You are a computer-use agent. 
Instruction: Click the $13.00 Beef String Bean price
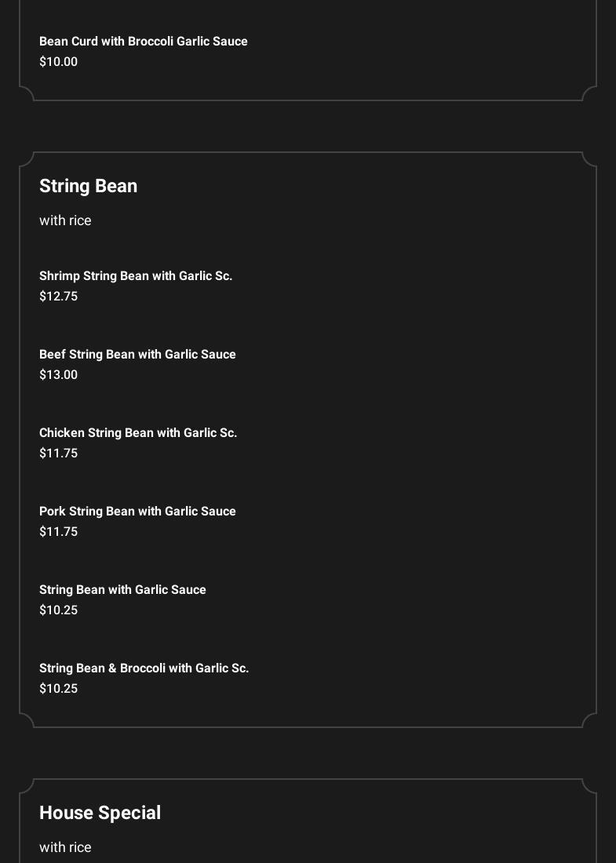[x=58, y=375]
